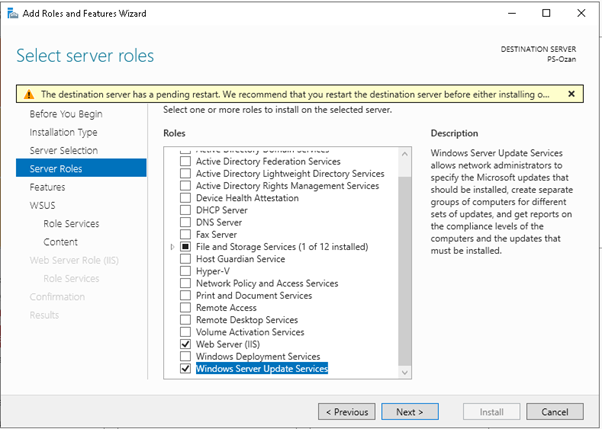The image size is (602, 429).
Task: Dismiss the pending restart warning banner
Action: tap(571, 93)
